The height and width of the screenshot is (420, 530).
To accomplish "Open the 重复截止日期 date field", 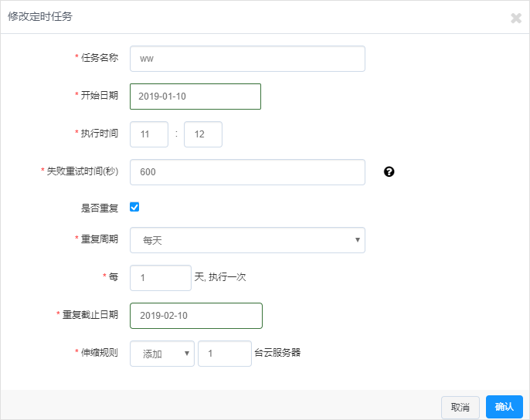I will tap(196, 316).
